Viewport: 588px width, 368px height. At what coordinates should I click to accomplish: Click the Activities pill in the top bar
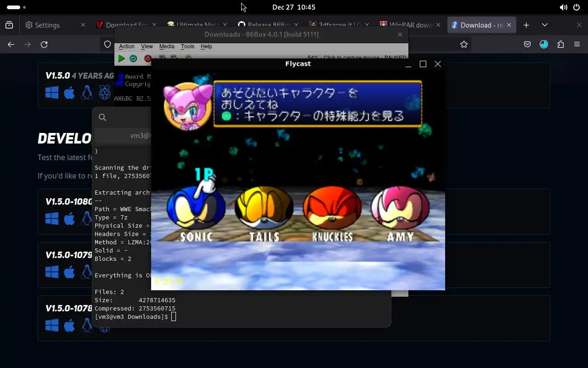17,7
